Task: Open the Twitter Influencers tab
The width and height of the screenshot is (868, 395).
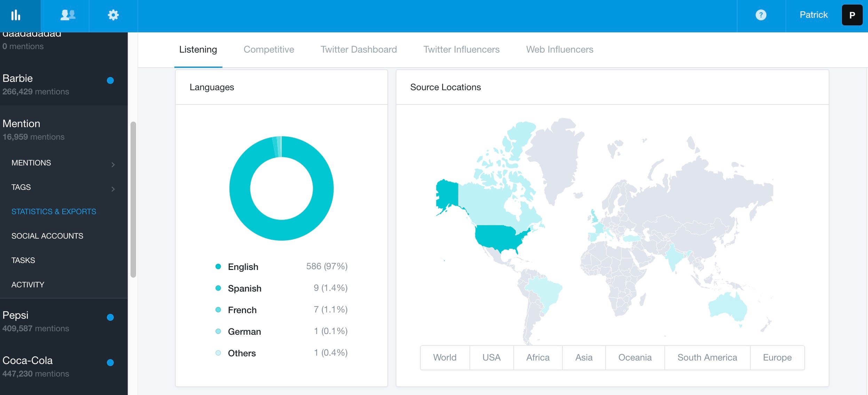Action: (x=461, y=49)
